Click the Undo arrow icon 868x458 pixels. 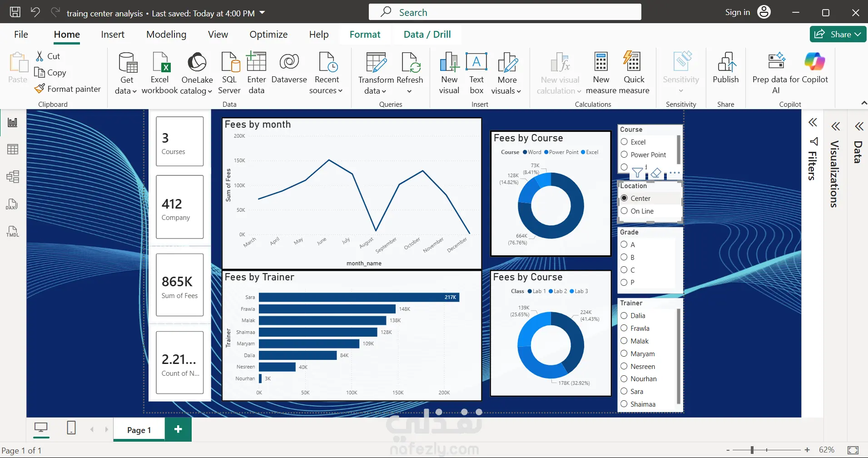point(35,12)
